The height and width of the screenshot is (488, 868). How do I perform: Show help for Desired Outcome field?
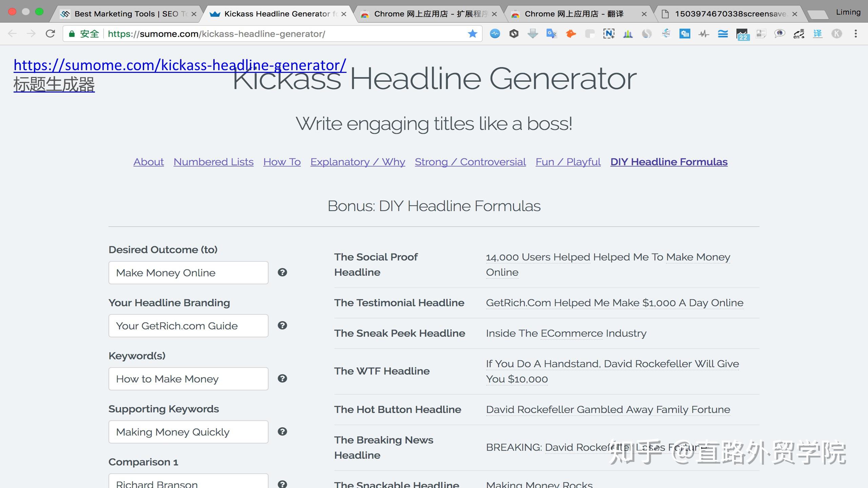[282, 272]
